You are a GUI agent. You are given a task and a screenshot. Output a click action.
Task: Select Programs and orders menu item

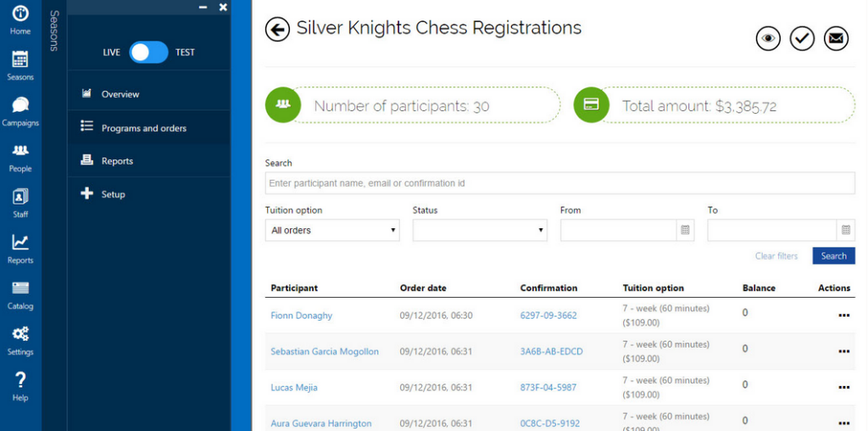[148, 128]
